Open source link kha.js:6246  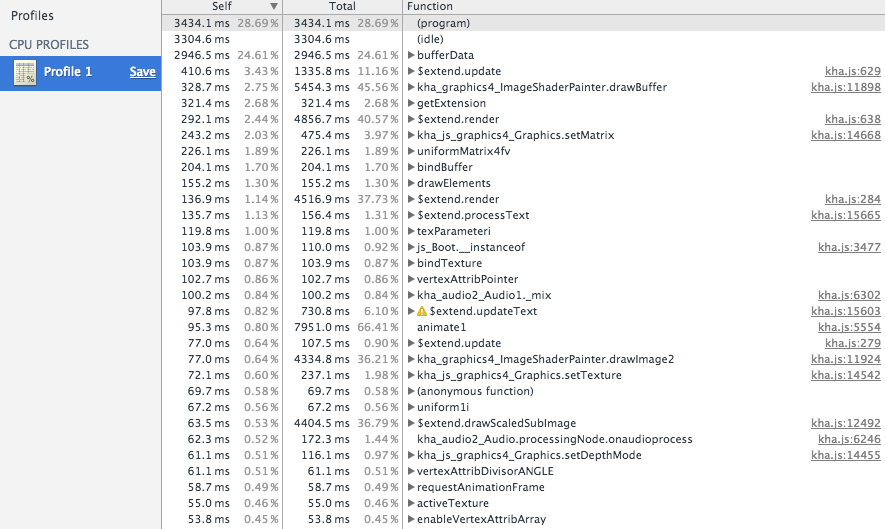849,439
